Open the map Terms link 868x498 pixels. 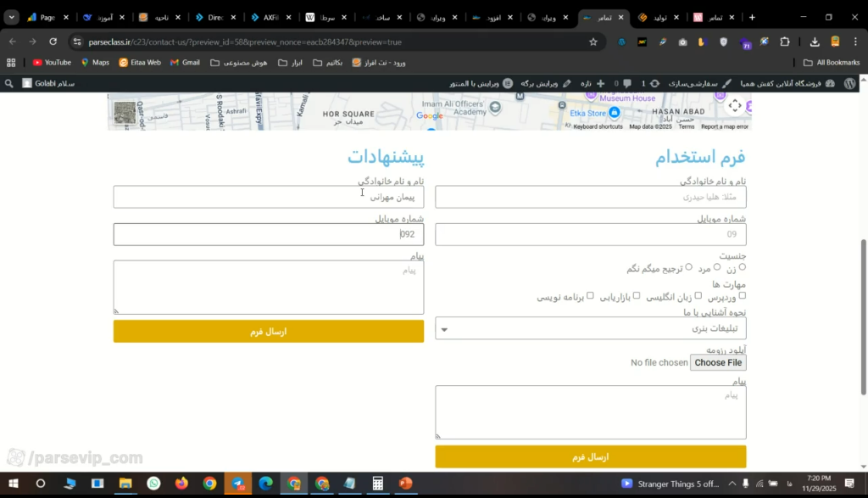click(x=687, y=127)
